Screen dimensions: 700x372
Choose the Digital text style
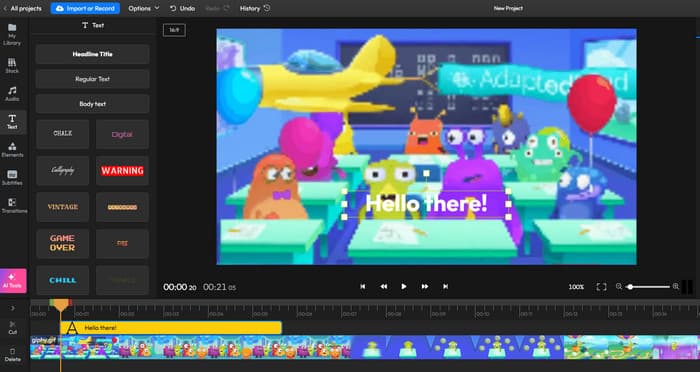(x=122, y=134)
